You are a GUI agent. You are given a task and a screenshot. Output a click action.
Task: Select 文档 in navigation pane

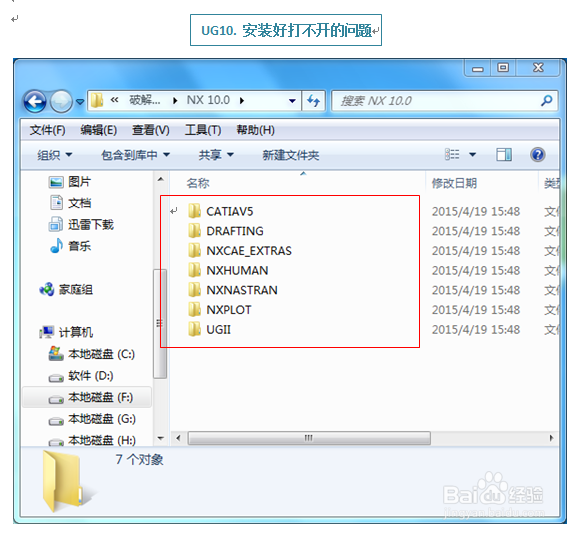(70, 203)
